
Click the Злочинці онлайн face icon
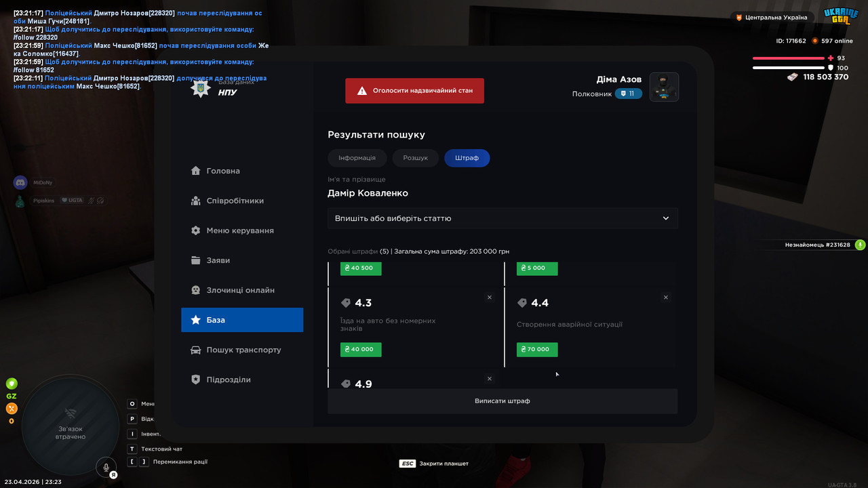(x=196, y=290)
